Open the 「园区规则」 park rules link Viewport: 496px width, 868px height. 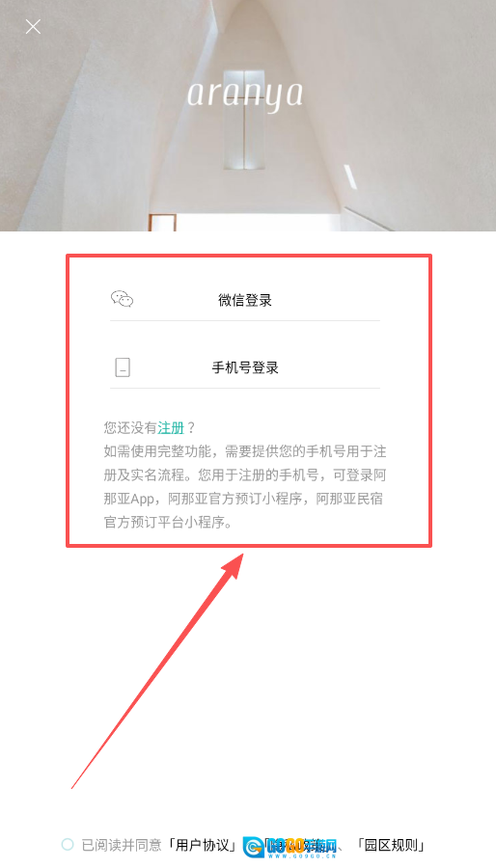(392, 845)
